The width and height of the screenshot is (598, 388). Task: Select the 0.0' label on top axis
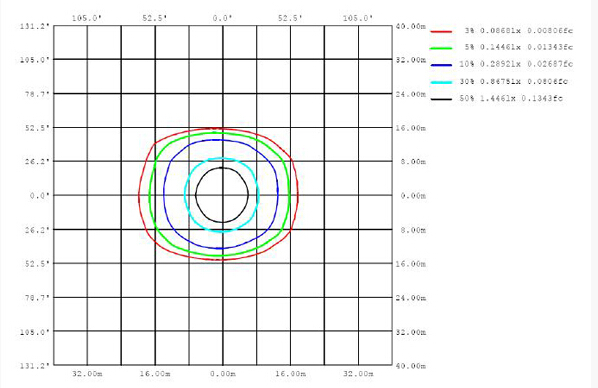coord(222,18)
